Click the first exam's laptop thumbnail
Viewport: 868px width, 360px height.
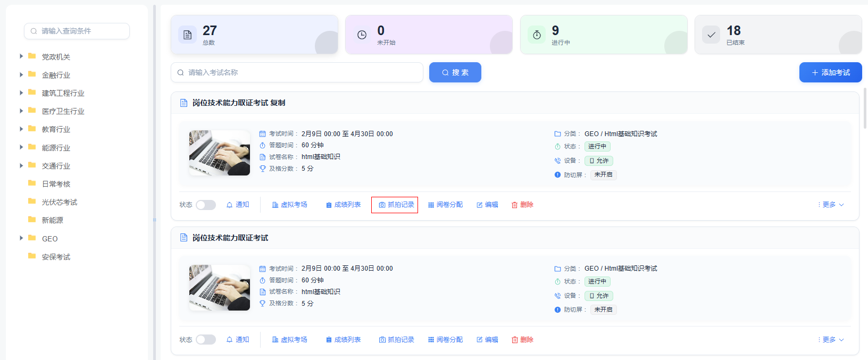coord(220,153)
